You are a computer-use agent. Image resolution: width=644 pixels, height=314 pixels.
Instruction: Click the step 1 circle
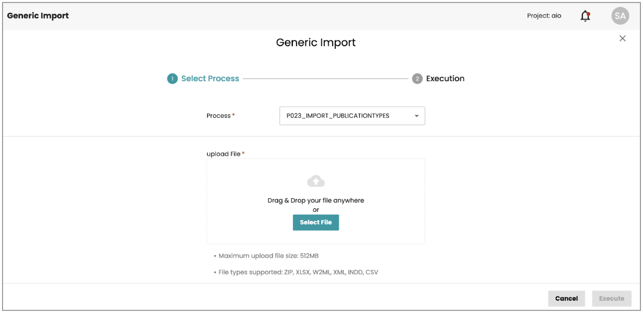[x=172, y=78]
